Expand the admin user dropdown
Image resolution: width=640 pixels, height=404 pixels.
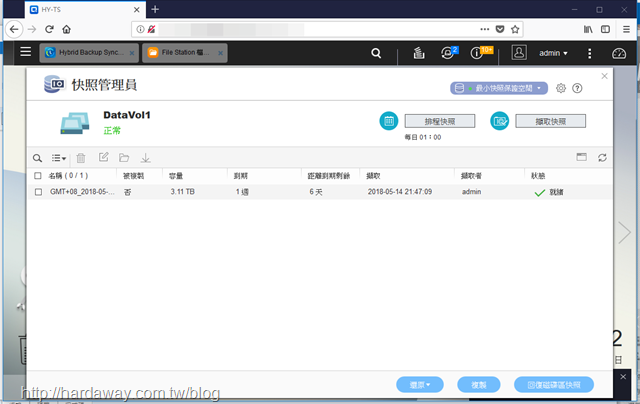tap(553, 53)
